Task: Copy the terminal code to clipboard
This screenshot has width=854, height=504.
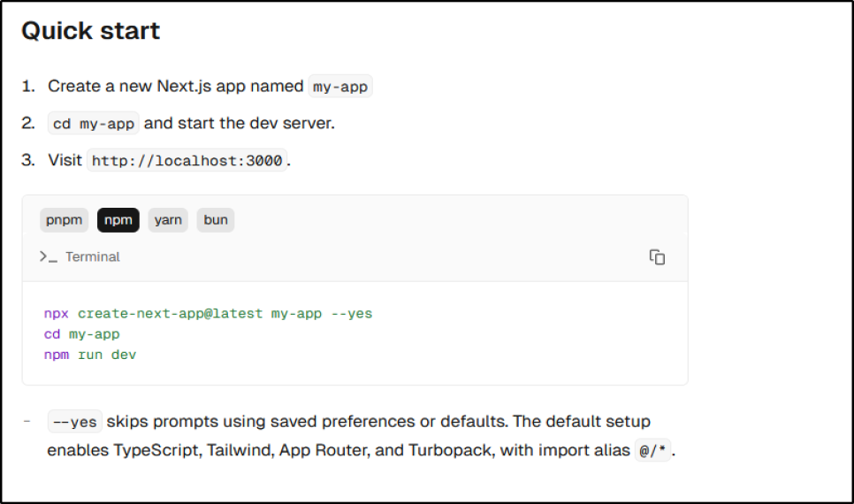Action: click(x=657, y=257)
